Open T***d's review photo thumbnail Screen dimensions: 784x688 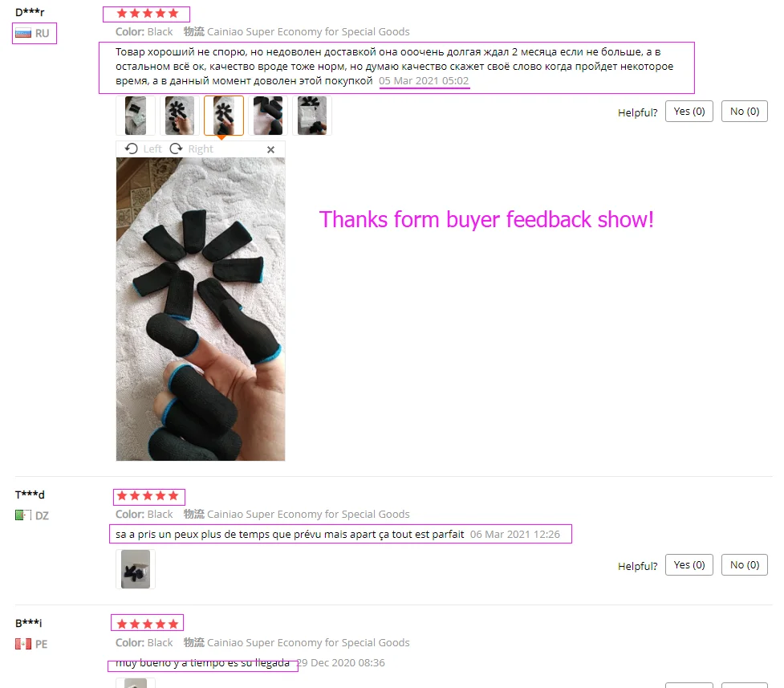136,569
